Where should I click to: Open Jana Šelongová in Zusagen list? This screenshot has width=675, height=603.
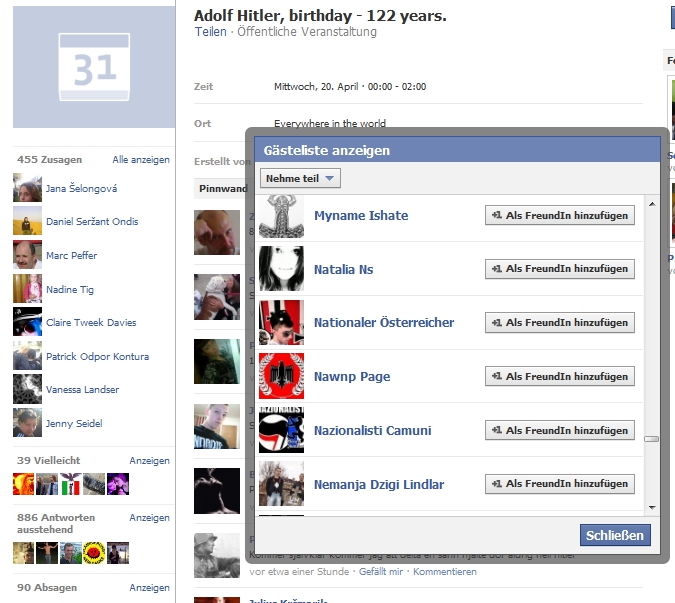tap(81, 189)
